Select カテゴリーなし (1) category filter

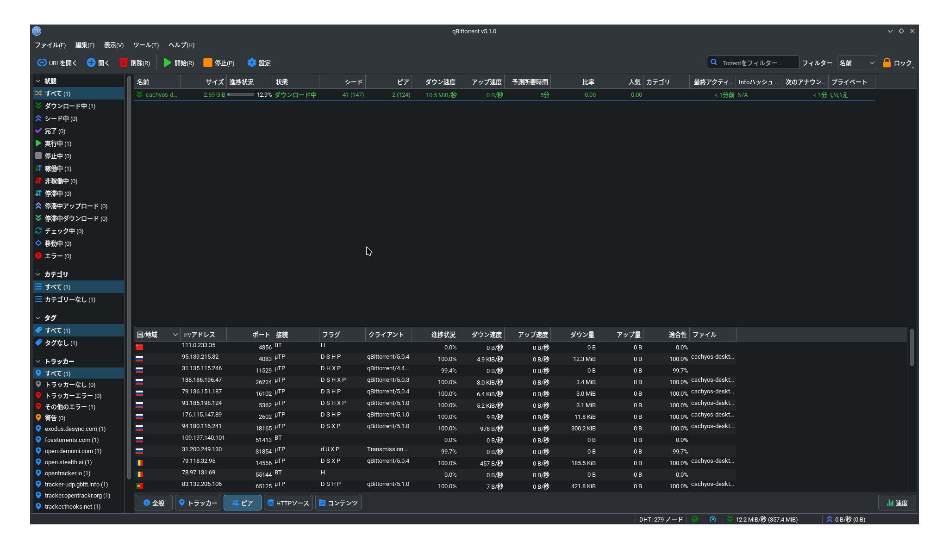pyautogui.click(x=79, y=299)
